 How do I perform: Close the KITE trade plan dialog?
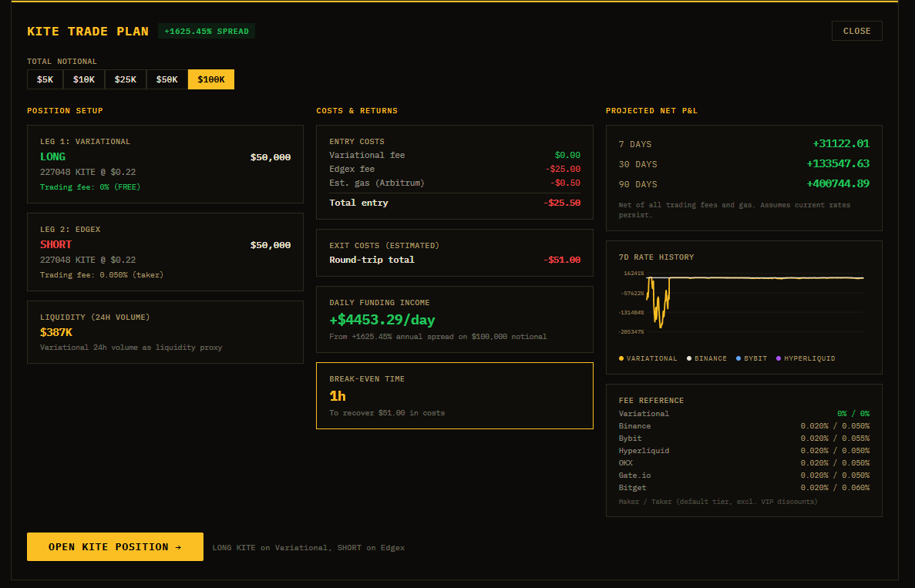[856, 31]
